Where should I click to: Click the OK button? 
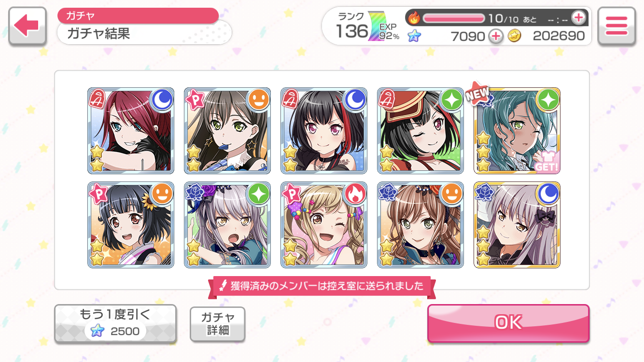point(508,323)
